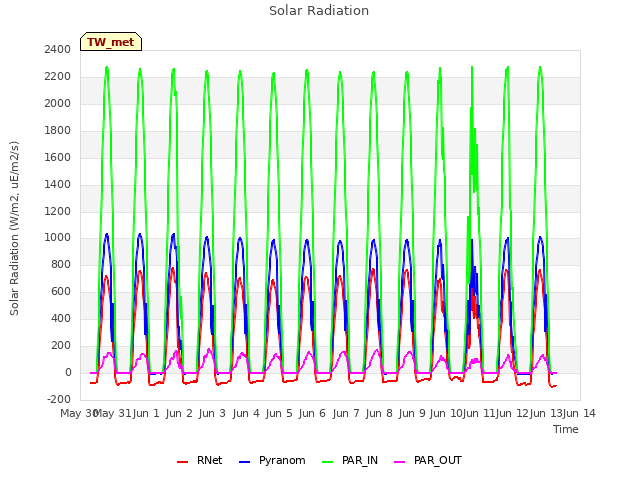
Task: Click the blue Pyranom legend color marker
Action: point(244,462)
